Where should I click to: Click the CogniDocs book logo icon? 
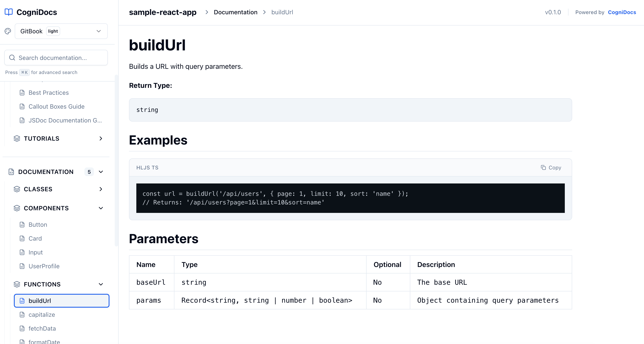9,12
